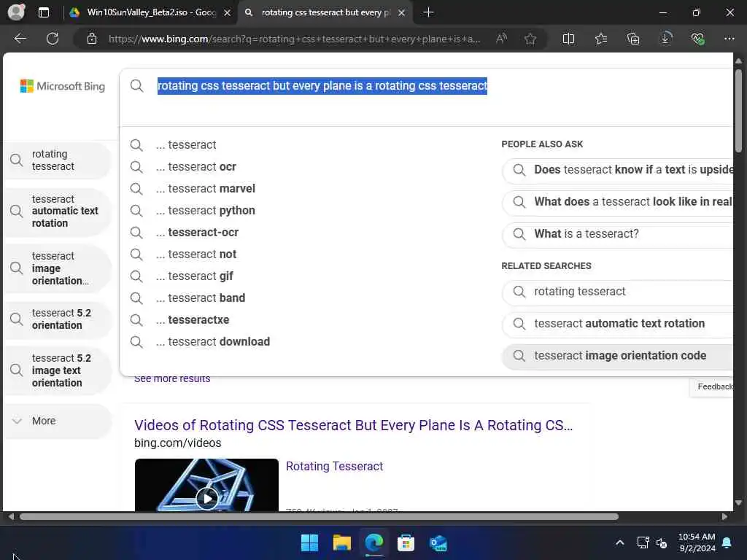Open the tab actions menu icon

click(x=43, y=12)
